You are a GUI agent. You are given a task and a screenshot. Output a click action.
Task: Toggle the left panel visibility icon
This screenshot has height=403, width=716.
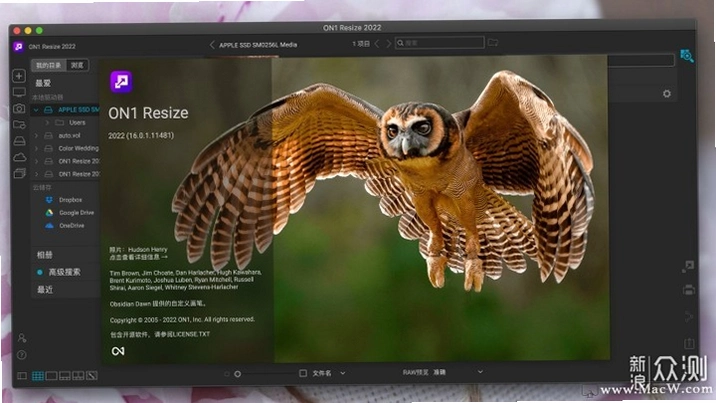click(21, 376)
